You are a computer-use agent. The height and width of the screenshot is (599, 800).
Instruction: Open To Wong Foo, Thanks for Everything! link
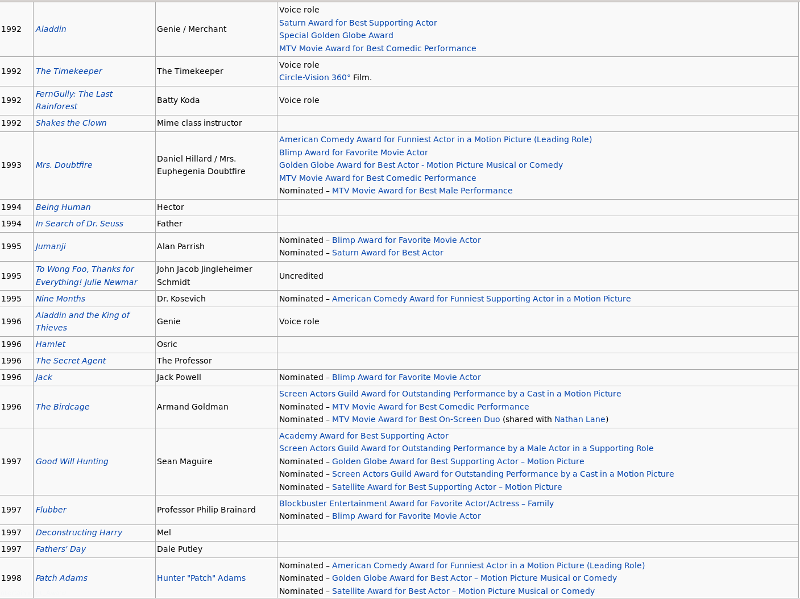coord(86,276)
